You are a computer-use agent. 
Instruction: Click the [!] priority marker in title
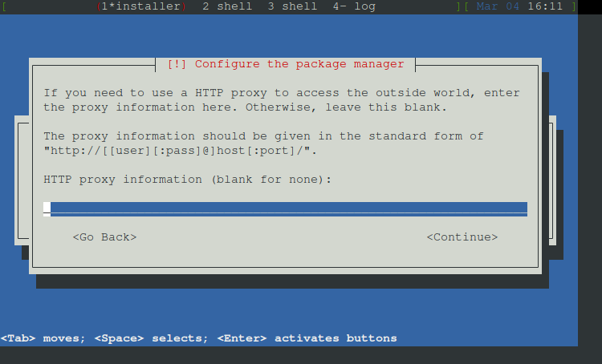tap(177, 64)
